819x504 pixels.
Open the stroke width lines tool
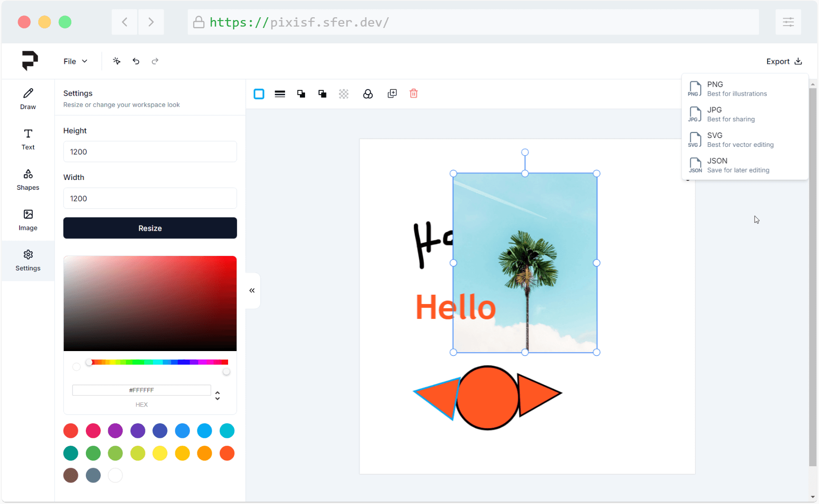pos(280,94)
